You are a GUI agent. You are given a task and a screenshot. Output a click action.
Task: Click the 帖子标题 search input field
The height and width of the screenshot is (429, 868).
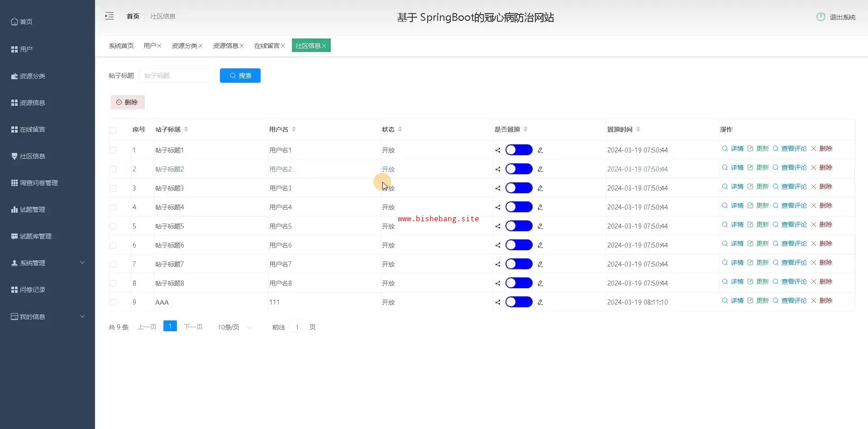pyautogui.click(x=177, y=76)
